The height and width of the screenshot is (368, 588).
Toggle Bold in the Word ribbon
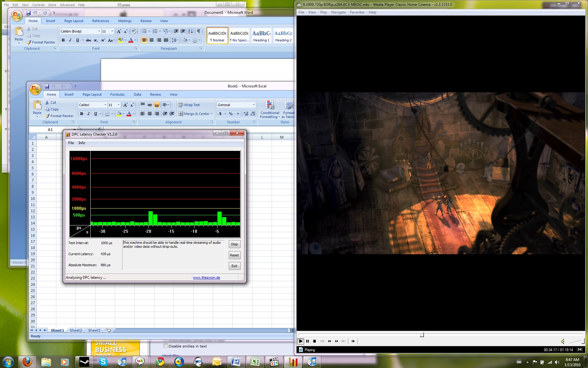[63, 40]
